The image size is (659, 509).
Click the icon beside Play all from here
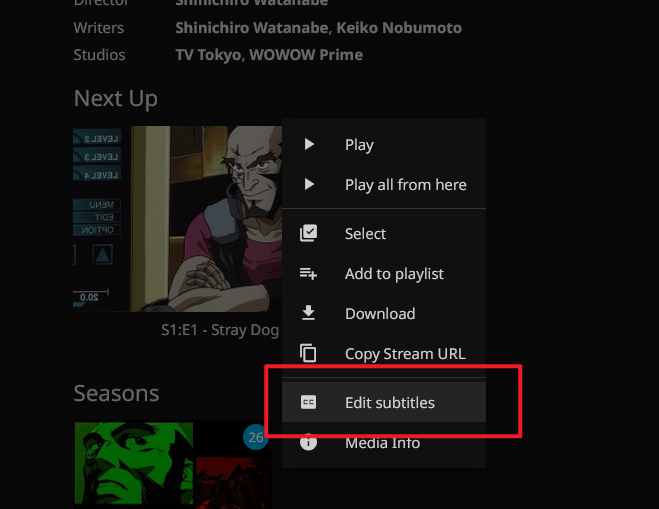[309, 184]
